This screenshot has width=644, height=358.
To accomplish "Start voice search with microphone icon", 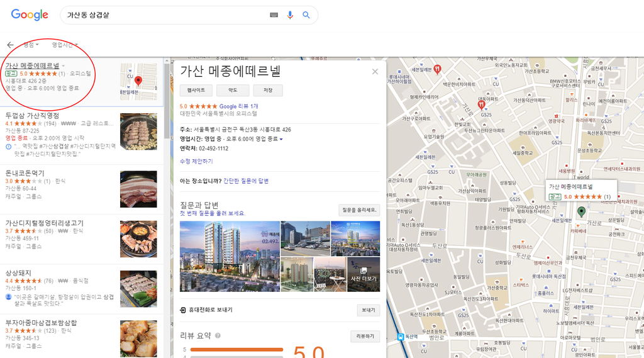I will [x=290, y=15].
